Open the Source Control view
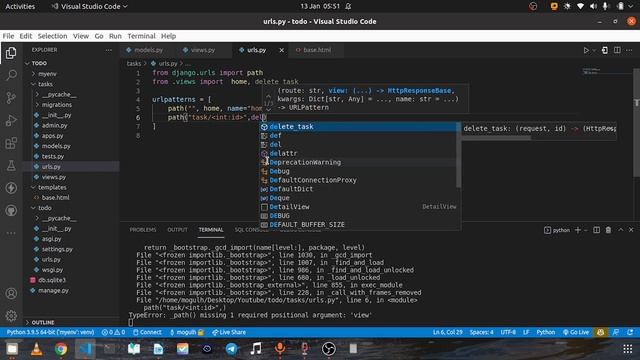640x360 pixels. tap(11, 98)
